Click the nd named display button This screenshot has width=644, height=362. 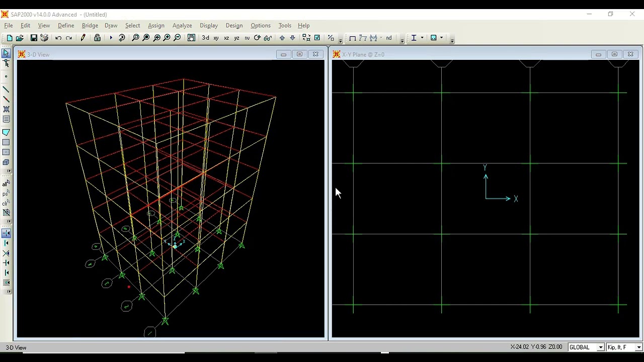coord(388,38)
